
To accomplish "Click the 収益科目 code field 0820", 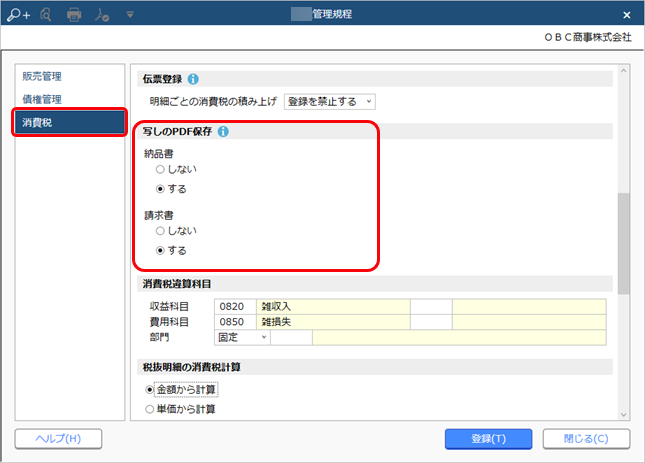I will (x=235, y=307).
